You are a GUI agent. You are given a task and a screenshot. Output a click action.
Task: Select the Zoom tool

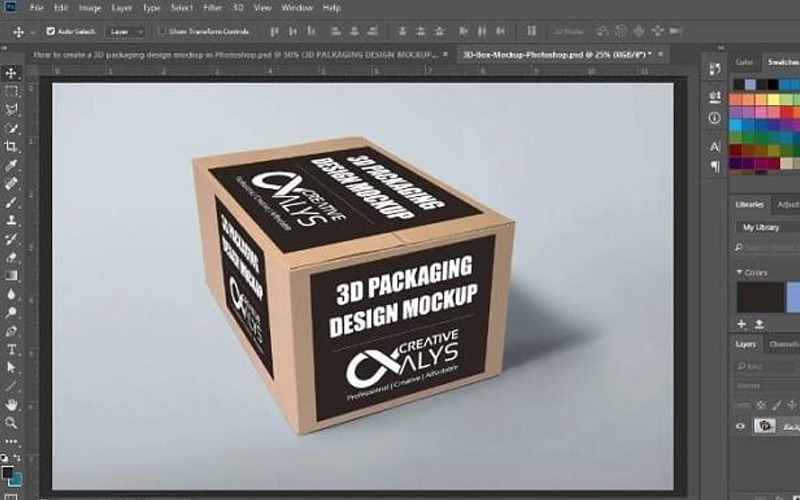tap(11, 423)
